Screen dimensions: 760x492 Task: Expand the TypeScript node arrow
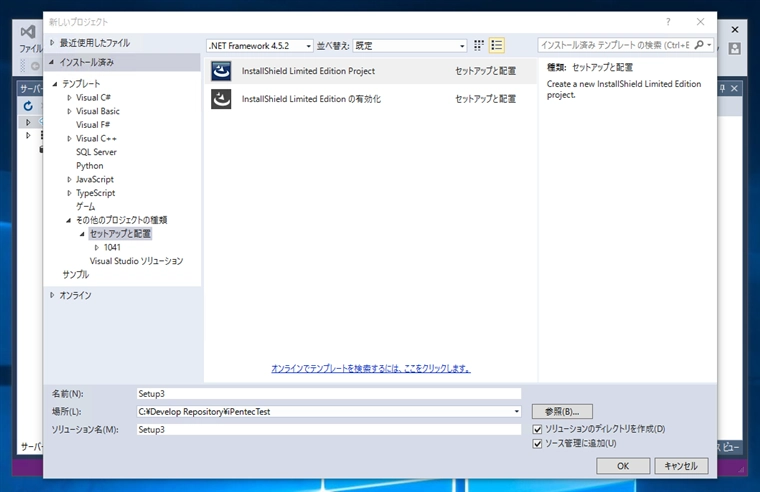pyautogui.click(x=69, y=193)
